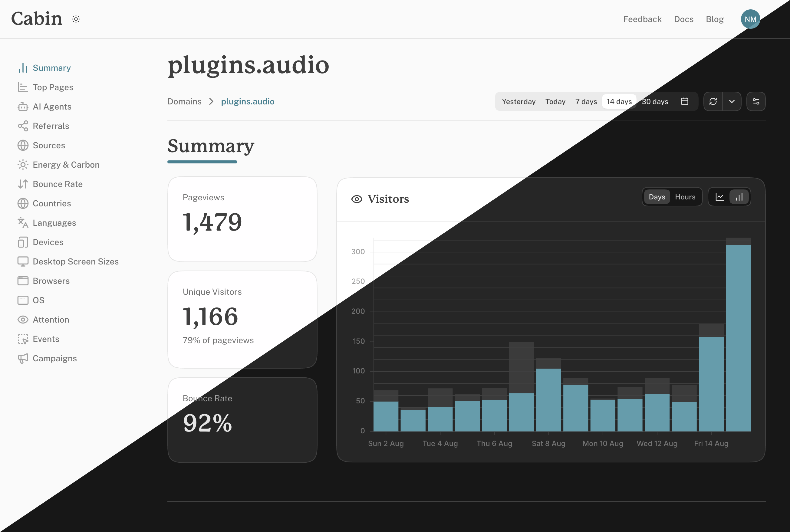Click the Attention eye icon in sidebar
The image size is (790, 532).
(x=23, y=320)
